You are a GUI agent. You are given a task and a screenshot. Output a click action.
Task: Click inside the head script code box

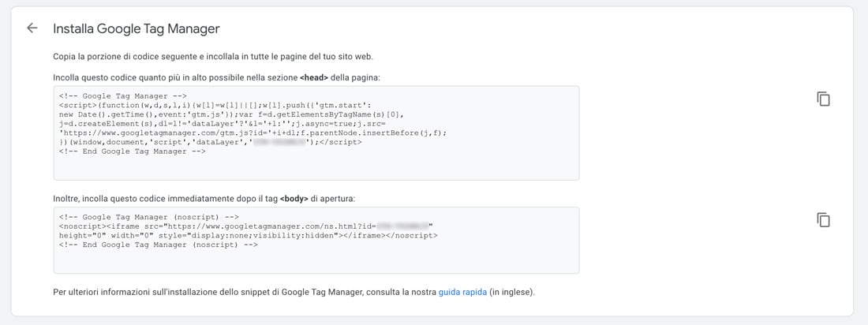click(x=316, y=133)
